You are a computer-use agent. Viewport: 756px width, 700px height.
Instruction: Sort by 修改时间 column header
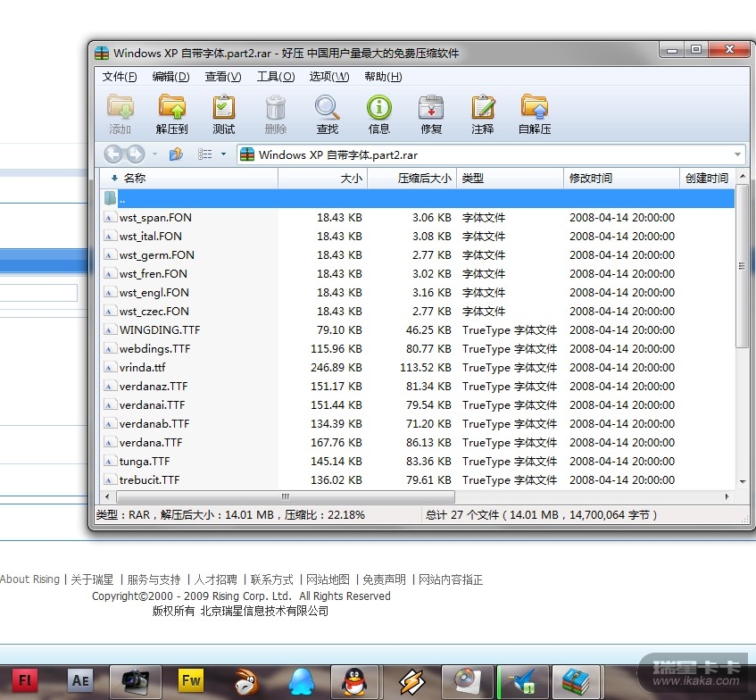pos(621,179)
